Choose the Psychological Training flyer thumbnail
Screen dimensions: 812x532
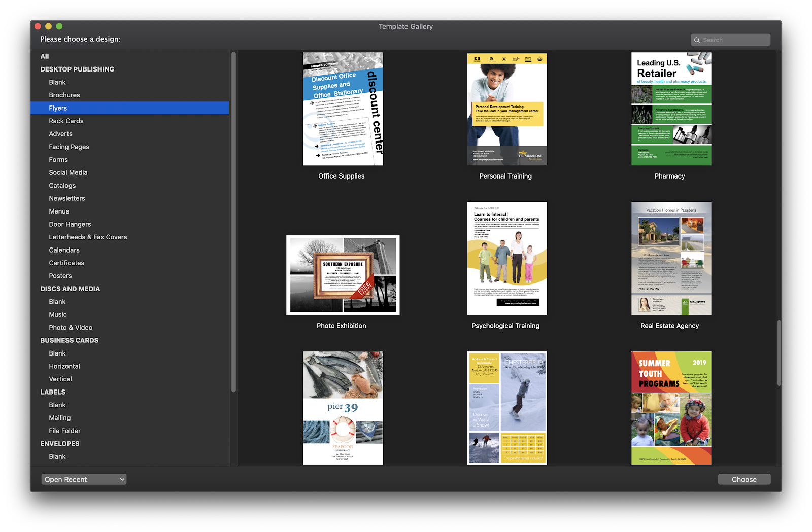507,259
